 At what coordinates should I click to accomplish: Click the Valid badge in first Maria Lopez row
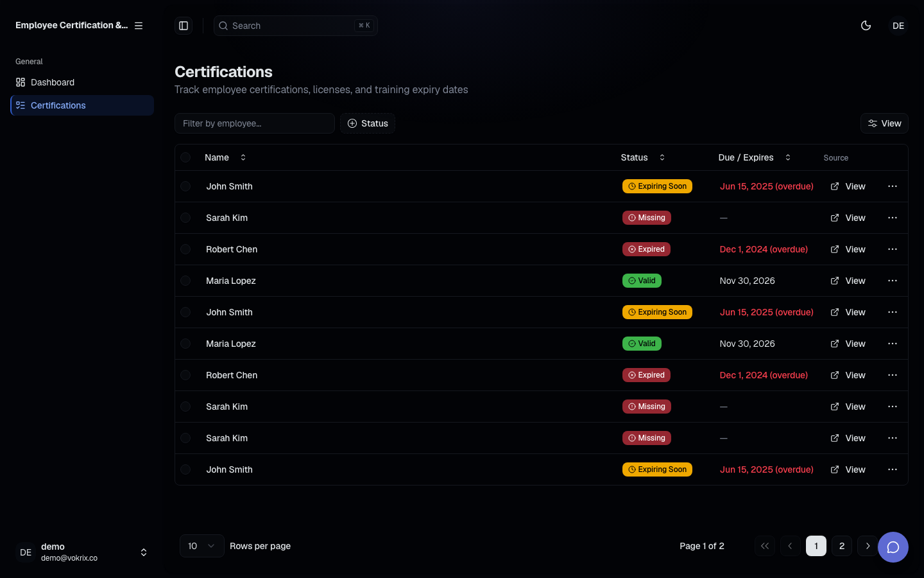point(642,281)
